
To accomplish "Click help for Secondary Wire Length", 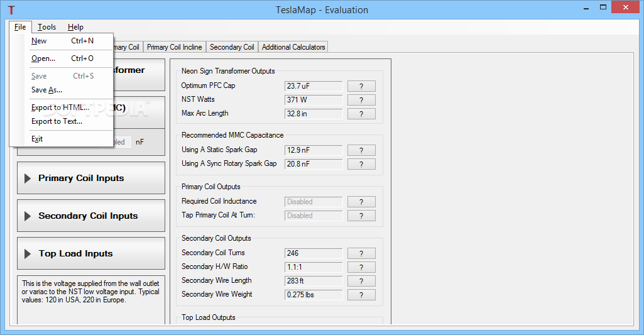I will [361, 281].
